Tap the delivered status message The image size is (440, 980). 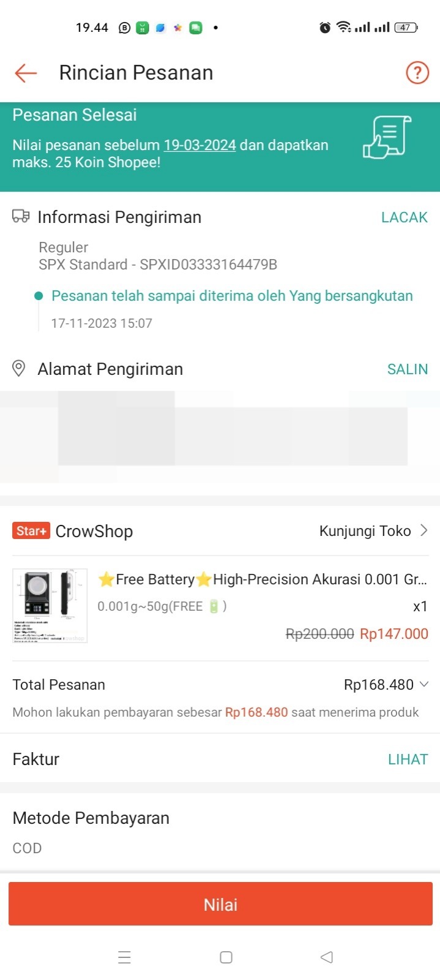pyautogui.click(x=232, y=296)
